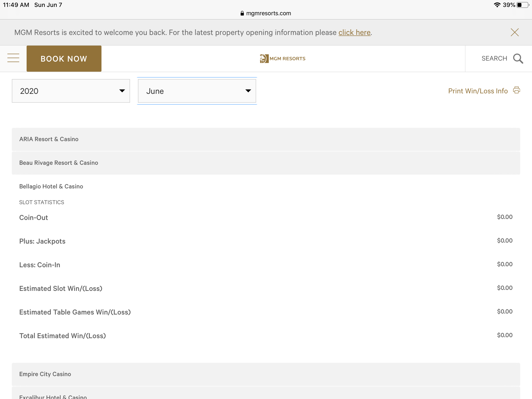Select the Plus: Jackpots $0.00 value
This screenshot has width=532, height=399.
point(505,241)
